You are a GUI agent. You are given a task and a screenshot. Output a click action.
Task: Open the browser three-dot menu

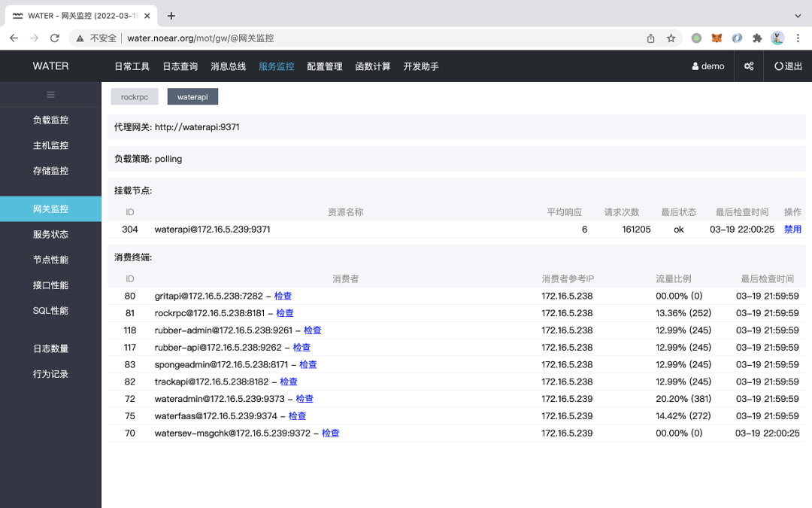click(797, 38)
